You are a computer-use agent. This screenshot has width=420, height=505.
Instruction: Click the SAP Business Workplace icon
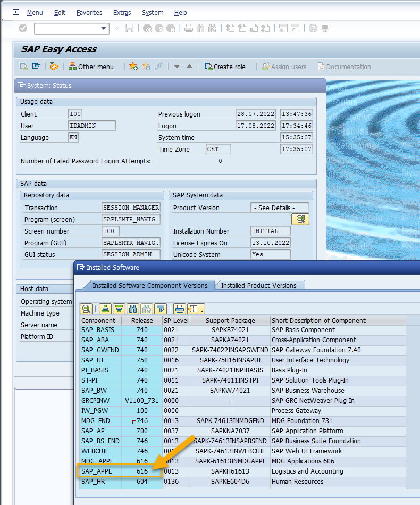(54, 67)
